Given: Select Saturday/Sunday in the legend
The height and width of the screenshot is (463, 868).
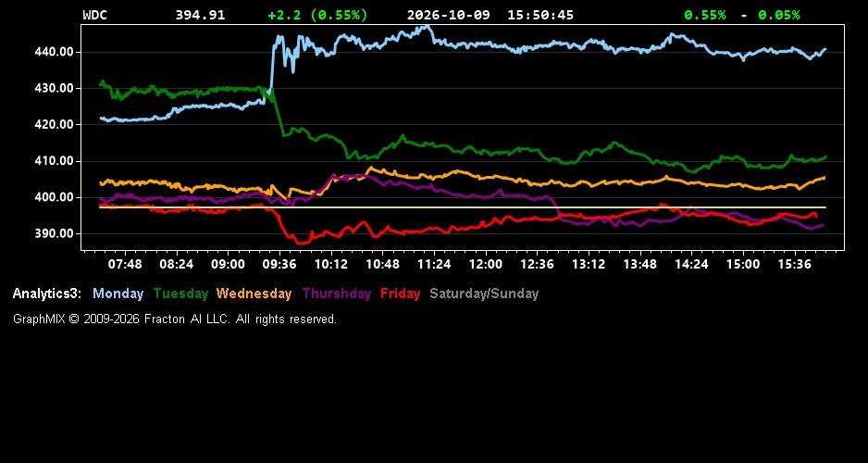Looking at the screenshot, I should point(484,294).
